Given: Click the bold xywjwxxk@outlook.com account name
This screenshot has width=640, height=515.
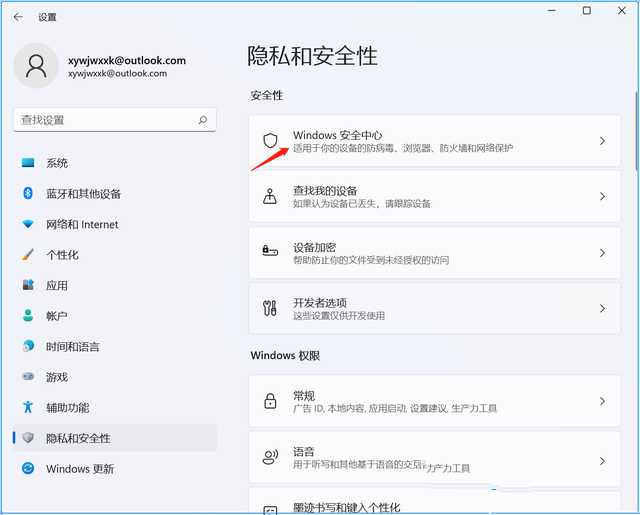Looking at the screenshot, I should point(127,60).
